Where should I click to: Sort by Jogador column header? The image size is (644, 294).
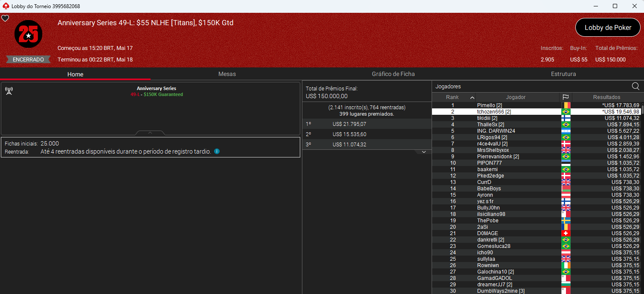click(x=516, y=97)
